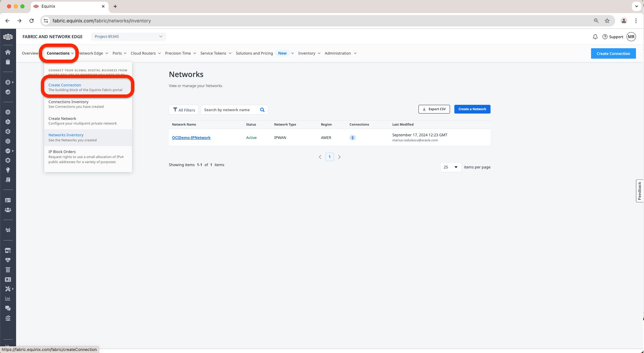Image resolution: width=644 pixels, height=353 pixels.
Task: Open the items per page dropdown
Action: pyautogui.click(x=451, y=167)
